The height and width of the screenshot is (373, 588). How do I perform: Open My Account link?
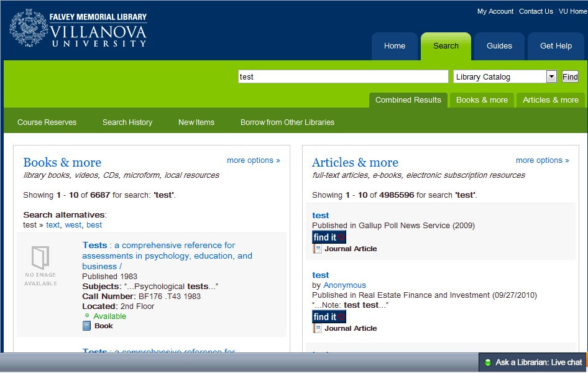(495, 11)
